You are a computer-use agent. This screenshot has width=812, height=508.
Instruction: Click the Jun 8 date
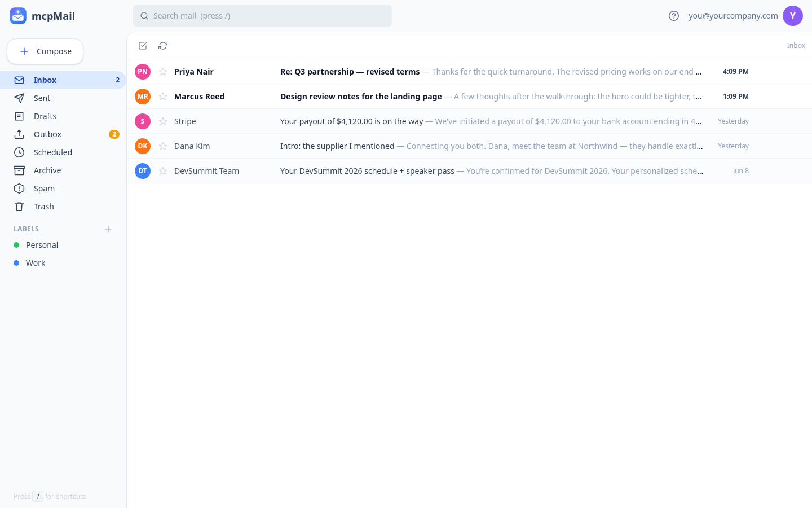pos(741,171)
